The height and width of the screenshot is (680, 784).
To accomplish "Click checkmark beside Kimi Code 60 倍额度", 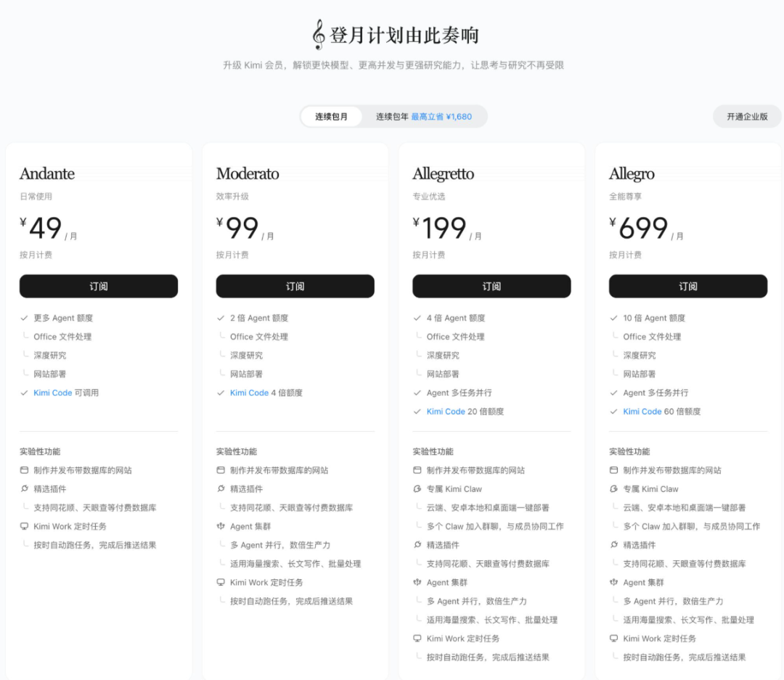I will click(613, 411).
